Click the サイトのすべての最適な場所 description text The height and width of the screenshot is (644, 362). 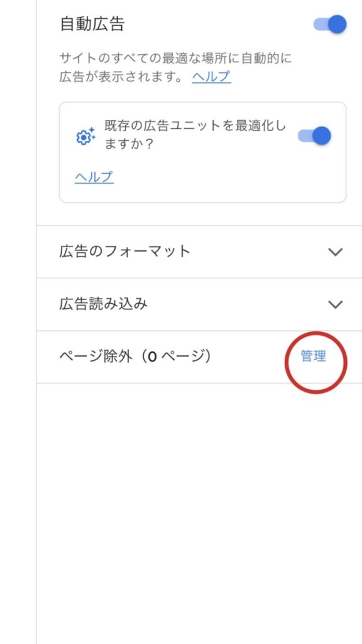click(x=176, y=58)
